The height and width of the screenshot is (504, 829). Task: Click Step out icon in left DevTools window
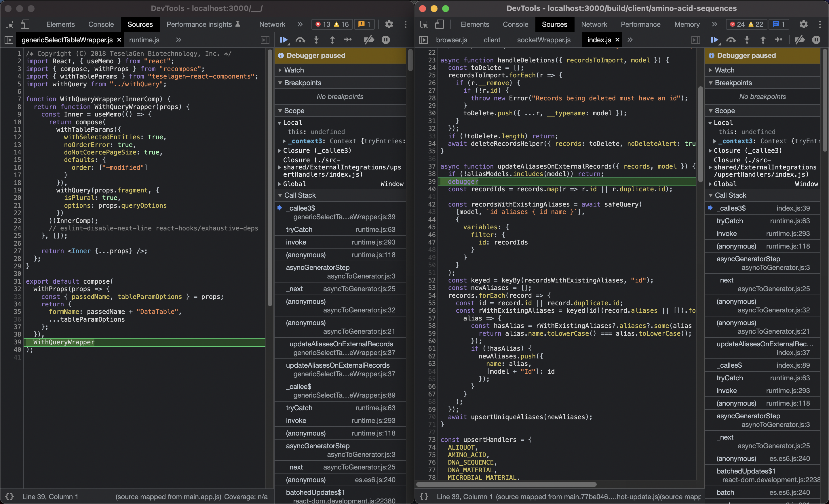coord(332,40)
